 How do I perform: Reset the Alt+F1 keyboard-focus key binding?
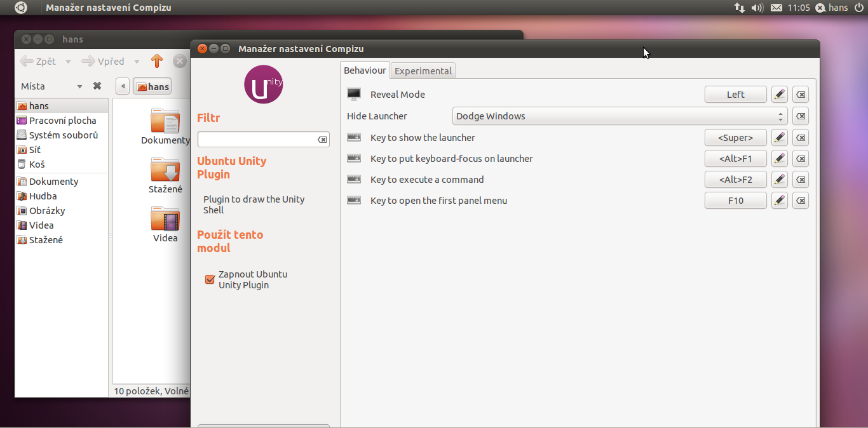pos(801,159)
